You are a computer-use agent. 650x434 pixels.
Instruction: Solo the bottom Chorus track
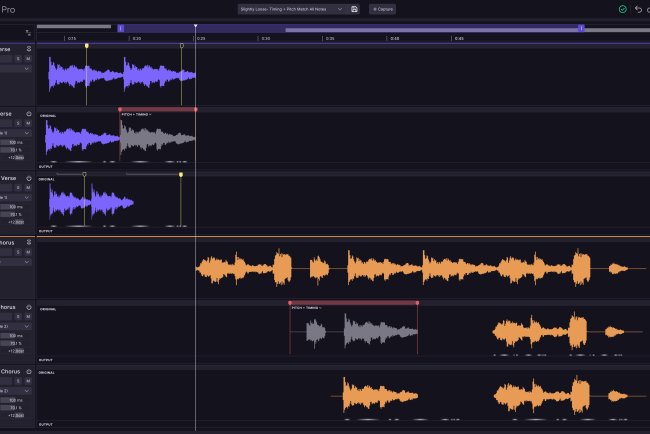pos(18,381)
